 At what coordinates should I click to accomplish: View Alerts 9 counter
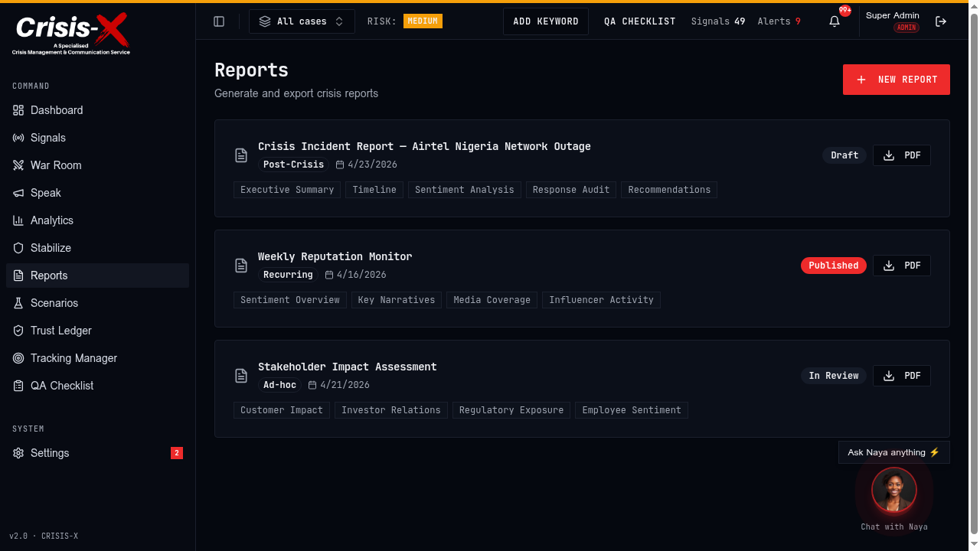[779, 21]
